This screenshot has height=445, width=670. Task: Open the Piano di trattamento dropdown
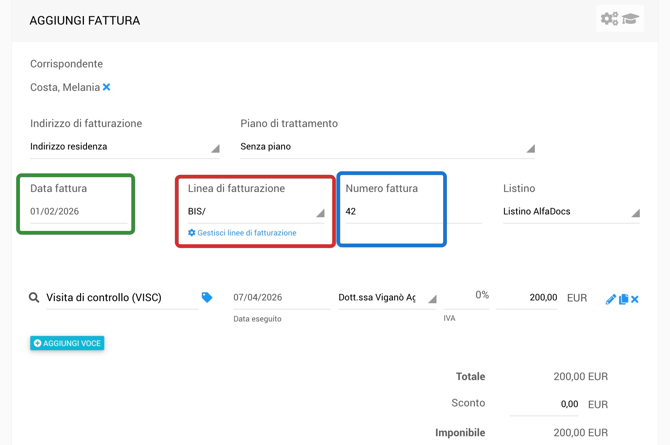(x=387, y=147)
